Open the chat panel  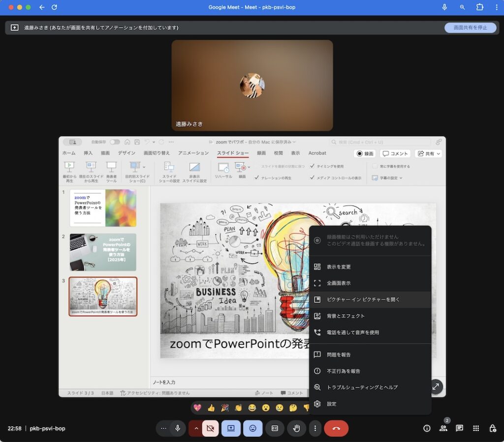point(460,428)
